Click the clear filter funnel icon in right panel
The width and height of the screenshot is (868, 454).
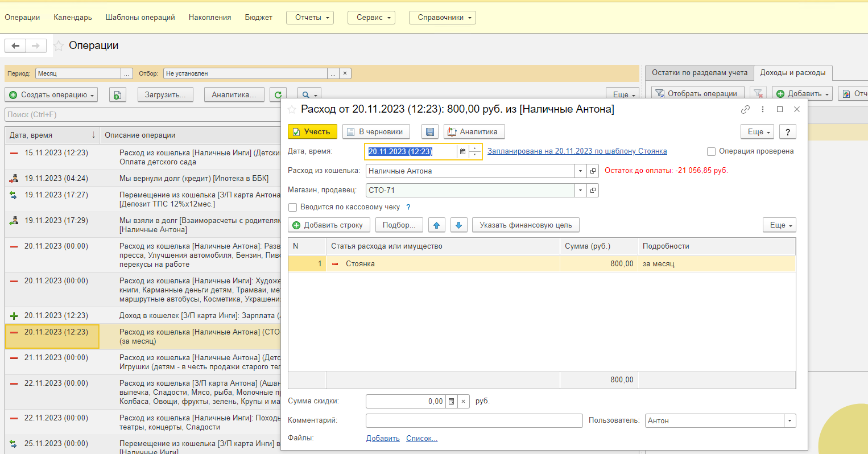758,94
